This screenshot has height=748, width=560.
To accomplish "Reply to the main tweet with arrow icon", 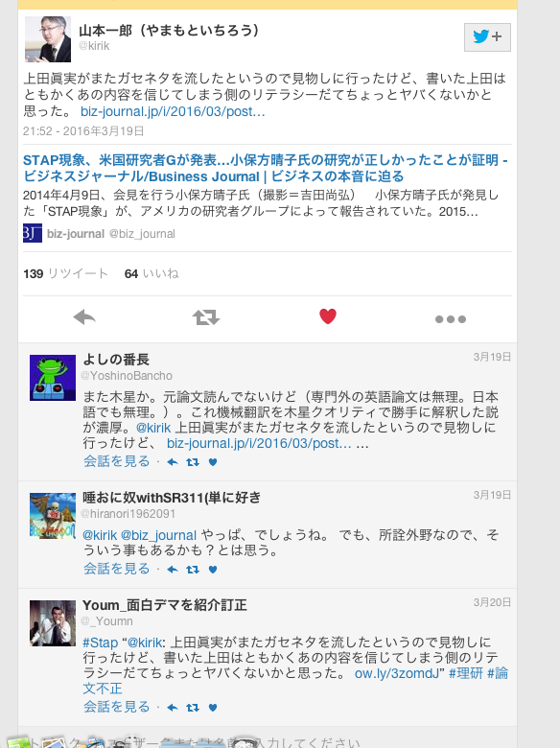I will click(x=84, y=317).
